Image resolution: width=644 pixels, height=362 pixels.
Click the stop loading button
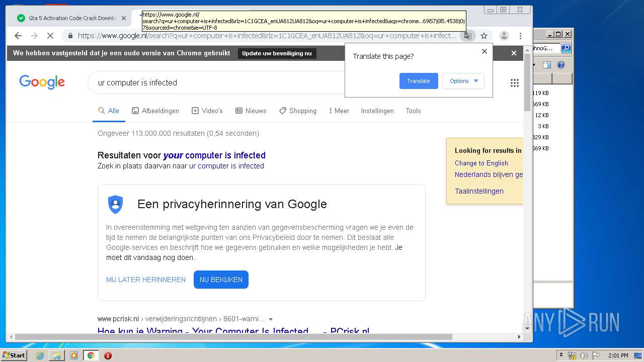pyautogui.click(x=50, y=36)
